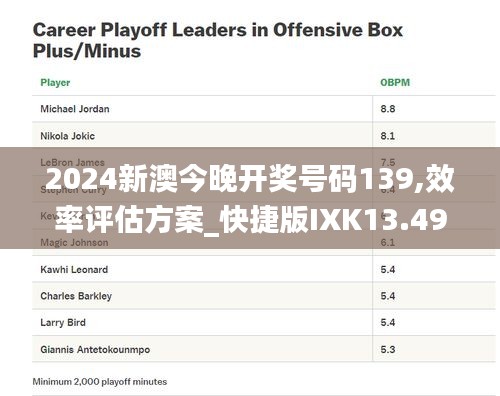Viewport: 500px width, 396px height.
Task: Click the Kawhi Leonard name
Action: tap(74, 269)
